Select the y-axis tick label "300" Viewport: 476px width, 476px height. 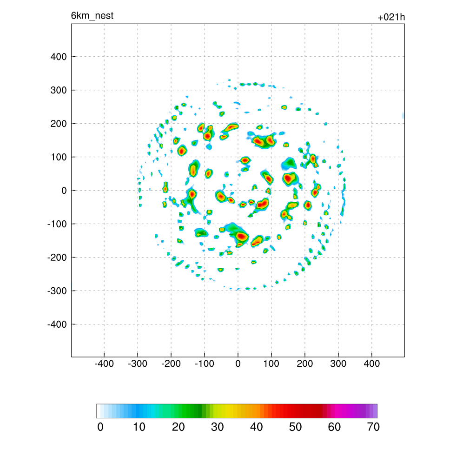pyautogui.click(x=59, y=90)
